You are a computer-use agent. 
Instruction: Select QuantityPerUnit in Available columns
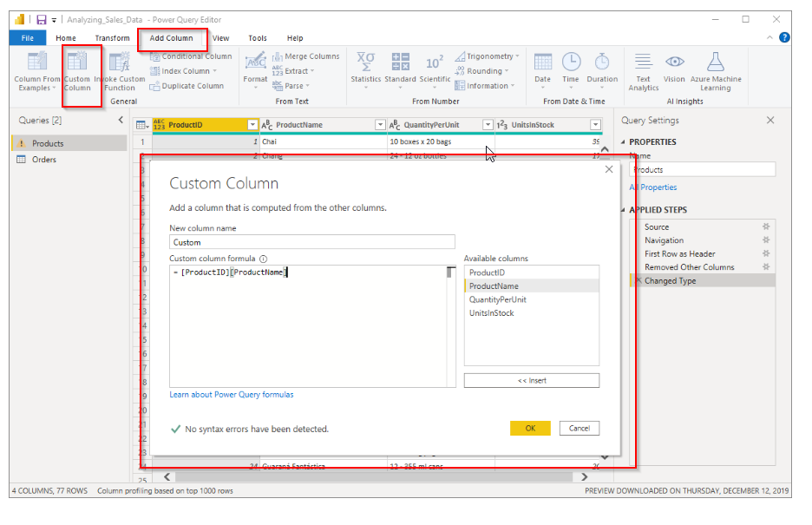point(532,299)
